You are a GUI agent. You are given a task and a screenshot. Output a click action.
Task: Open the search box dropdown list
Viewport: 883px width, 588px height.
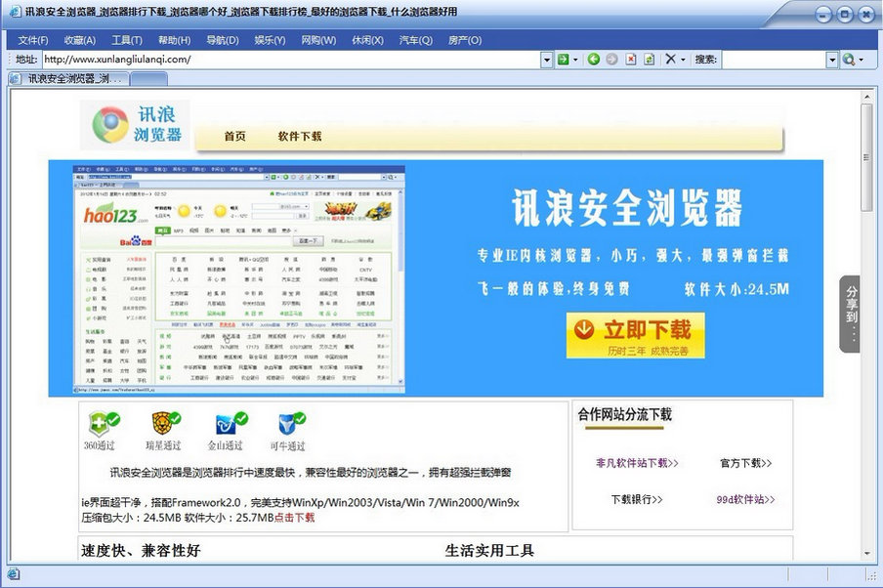point(832,60)
